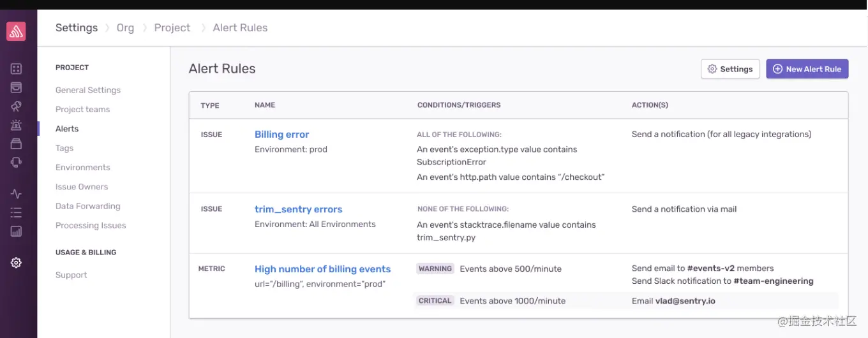Open the trim_sentry errors rule

(x=298, y=209)
